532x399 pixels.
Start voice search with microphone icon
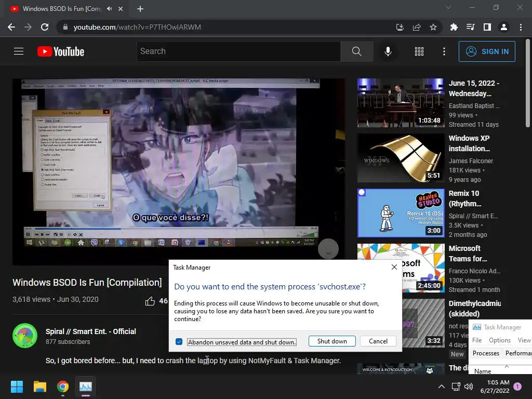tap(388, 51)
